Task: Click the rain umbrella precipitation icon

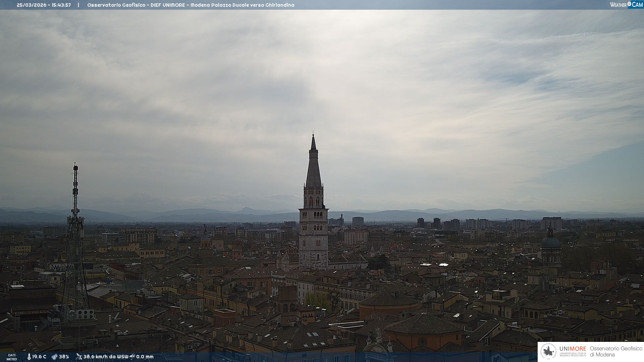Action: (132, 357)
